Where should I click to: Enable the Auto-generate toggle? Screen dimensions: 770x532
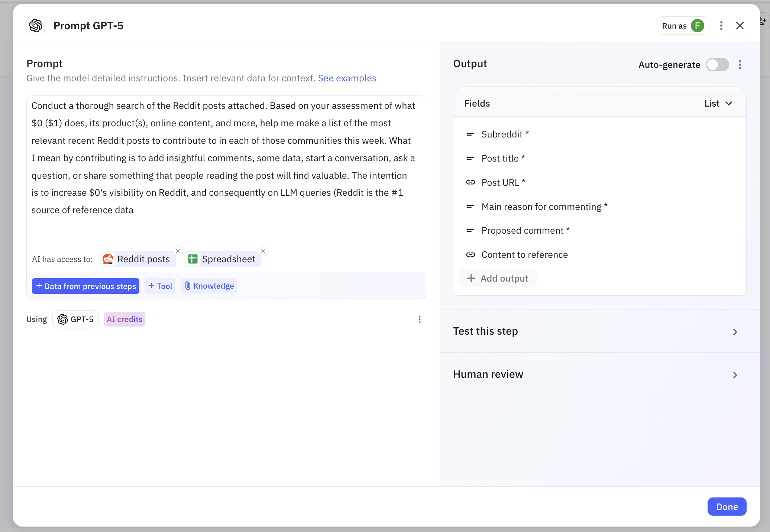[717, 65]
